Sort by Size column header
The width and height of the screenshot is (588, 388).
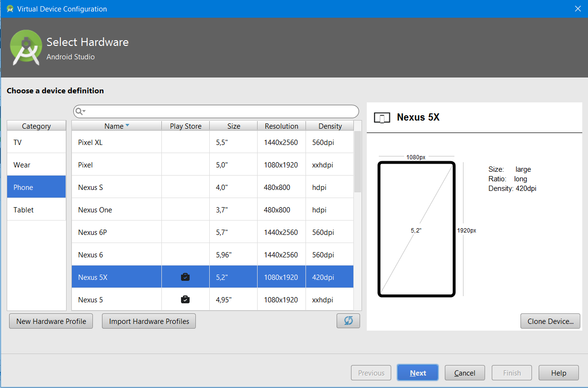(234, 126)
